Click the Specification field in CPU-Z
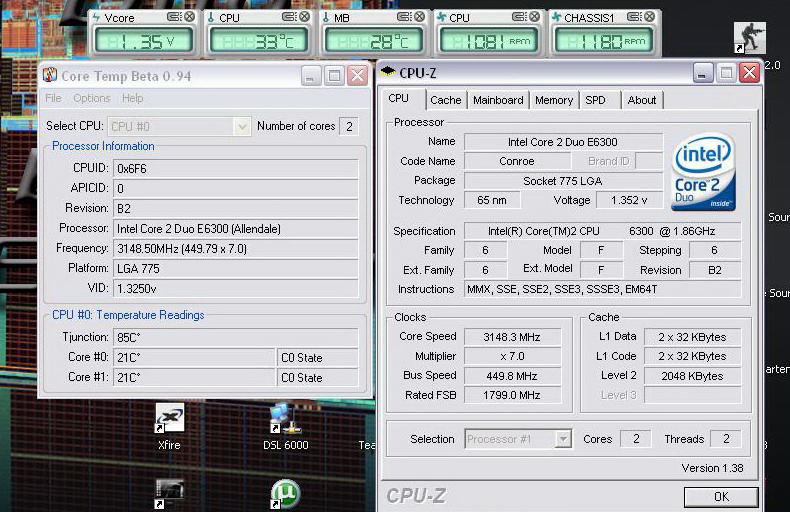The width and height of the screenshot is (790, 512). [602, 231]
